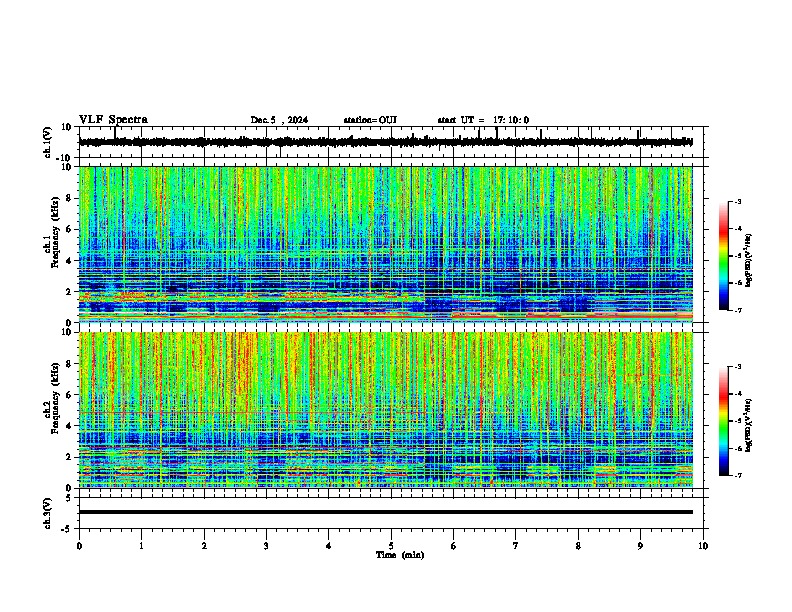
Task: Click the ch.1 "Frequency (kHz)" axis label
Action: (x=55, y=232)
